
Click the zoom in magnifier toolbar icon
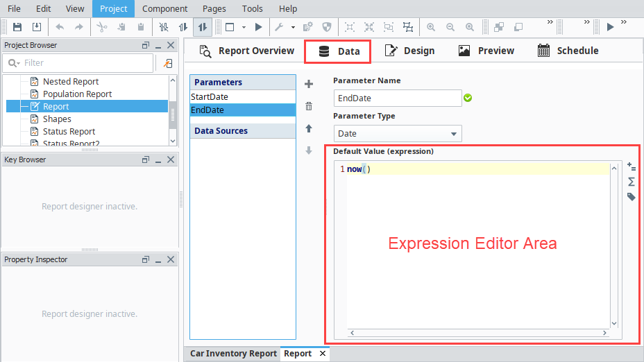click(431, 27)
